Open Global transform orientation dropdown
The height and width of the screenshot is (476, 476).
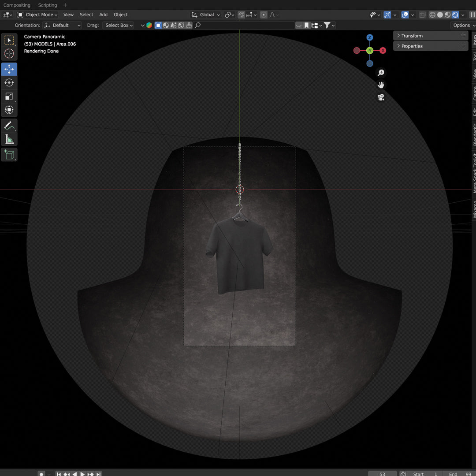(206, 15)
